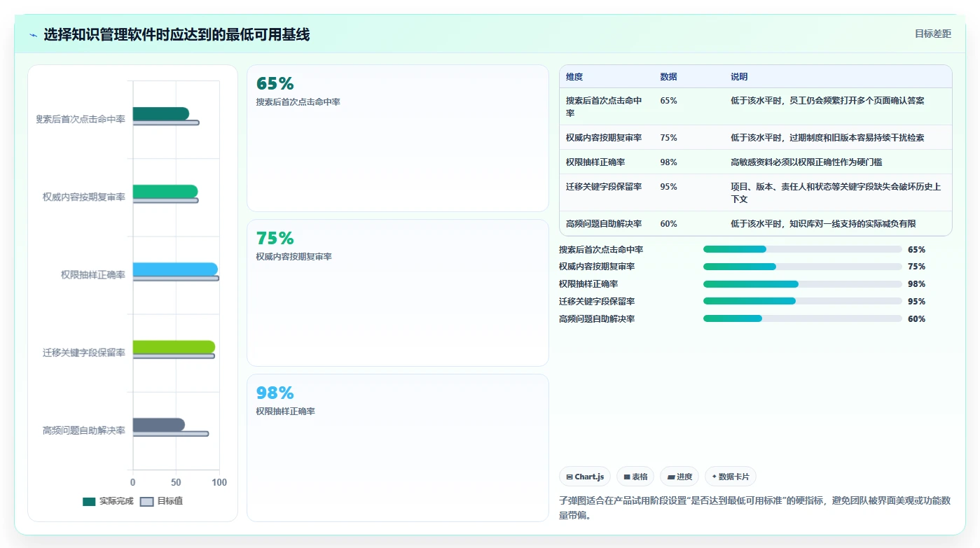Click the 迁移关键字段保留率 progress bar
980x548 pixels.
[803, 301]
